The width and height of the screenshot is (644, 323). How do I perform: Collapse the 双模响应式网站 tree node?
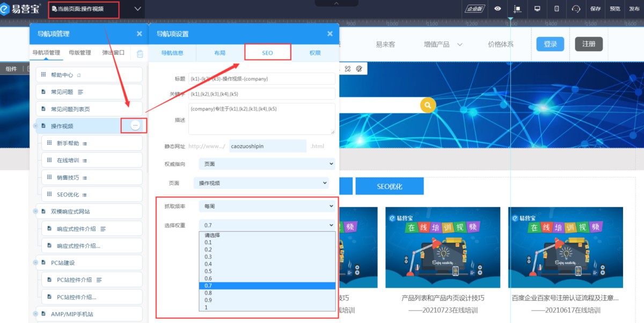(x=35, y=211)
